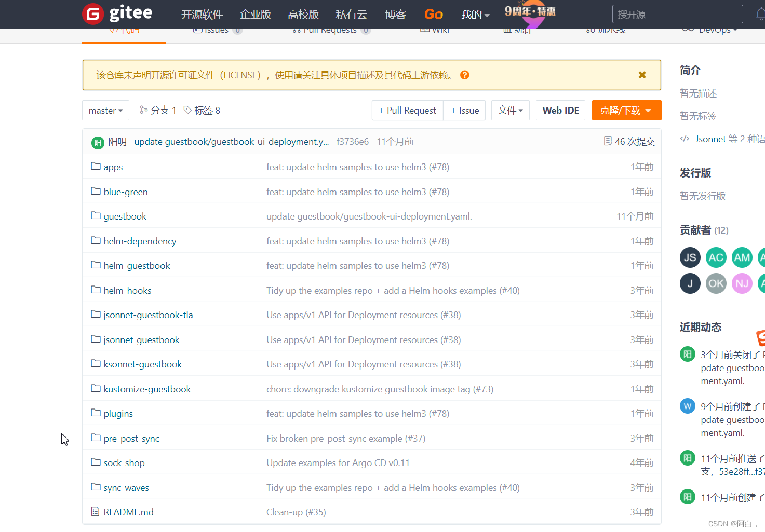Open the 46 次提交 commits link

pos(635,141)
